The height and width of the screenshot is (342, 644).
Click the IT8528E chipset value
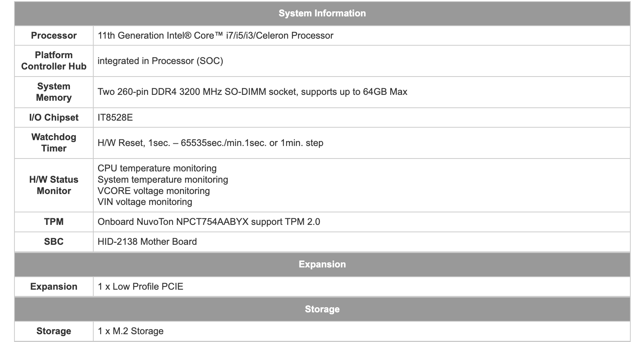click(x=115, y=118)
